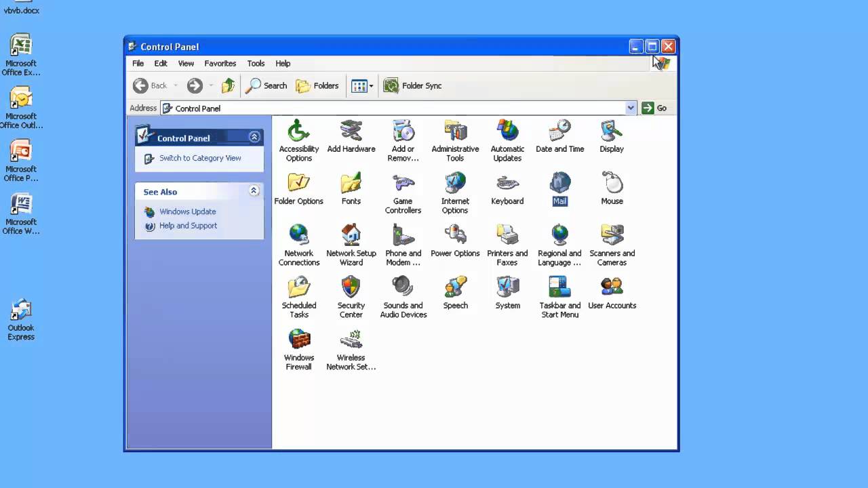Viewport: 868px width, 488px height.
Task: Open the System properties icon
Action: tap(507, 293)
